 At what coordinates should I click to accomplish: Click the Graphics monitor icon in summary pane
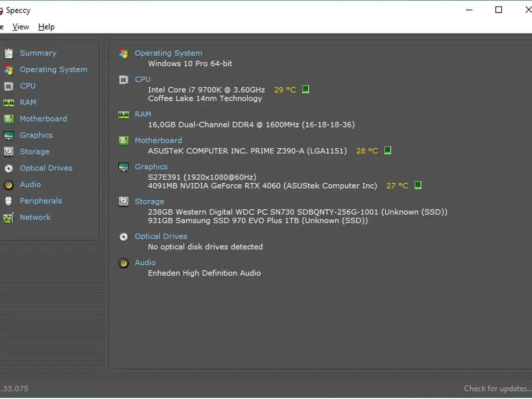tap(123, 167)
